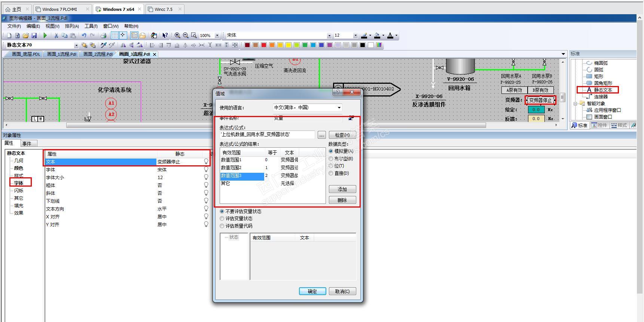Select 静态文本 in the standard object tree
The image size is (644, 322).
point(603,90)
